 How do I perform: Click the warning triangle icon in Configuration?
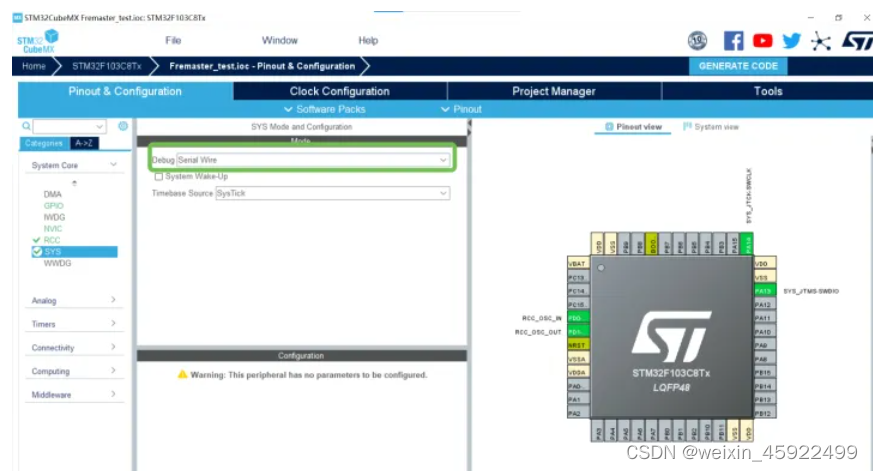[x=183, y=374]
